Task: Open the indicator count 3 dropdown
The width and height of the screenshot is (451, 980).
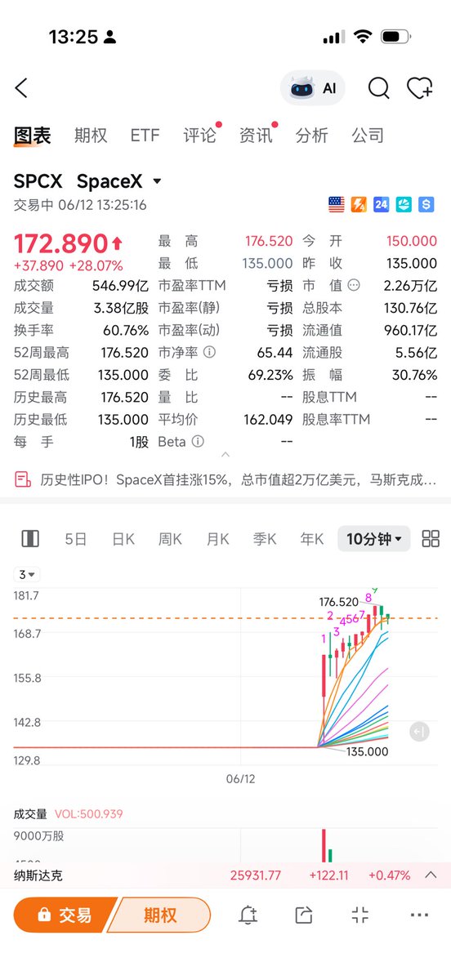Action: [x=27, y=574]
